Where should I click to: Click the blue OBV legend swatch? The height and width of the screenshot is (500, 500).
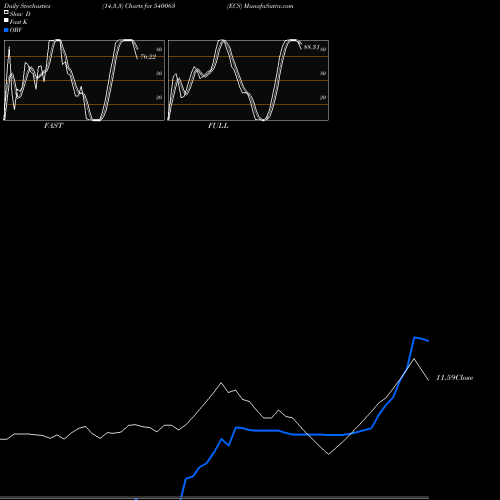click(6, 30)
